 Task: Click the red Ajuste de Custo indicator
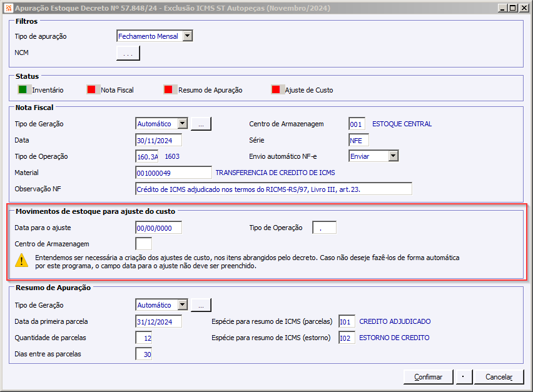tap(276, 89)
